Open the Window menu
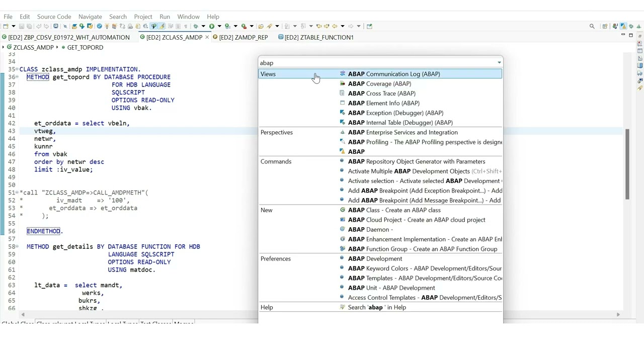 (188, 17)
